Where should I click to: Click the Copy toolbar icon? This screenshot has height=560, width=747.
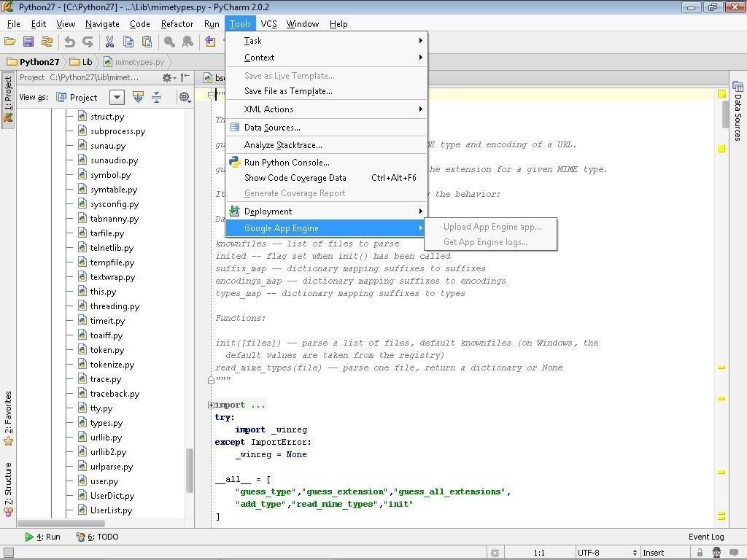128,42
